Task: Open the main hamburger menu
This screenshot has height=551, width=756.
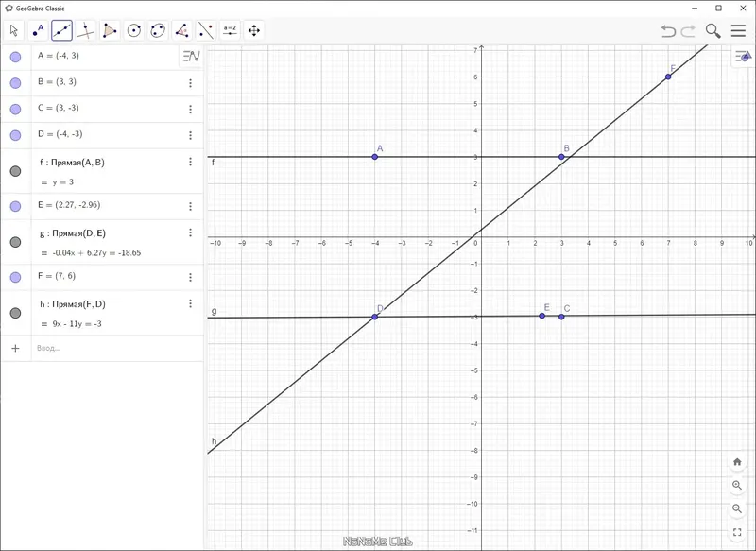Action: click(738, 31)
